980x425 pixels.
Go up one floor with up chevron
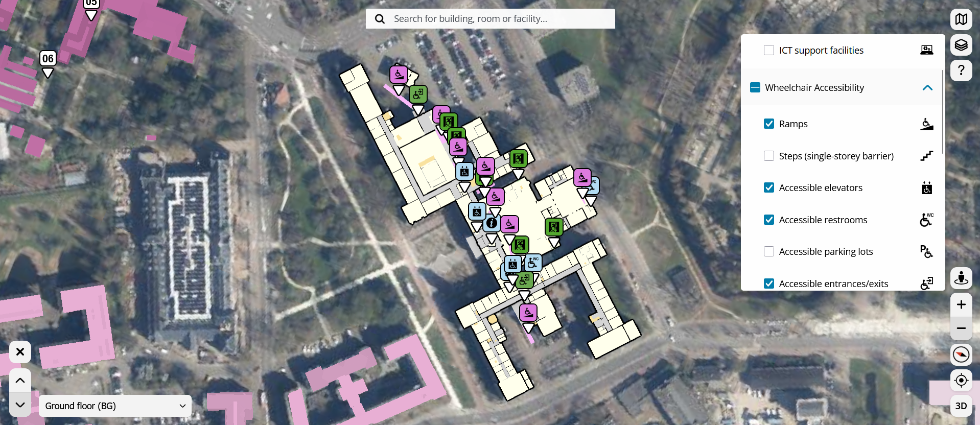pos(20,381)
